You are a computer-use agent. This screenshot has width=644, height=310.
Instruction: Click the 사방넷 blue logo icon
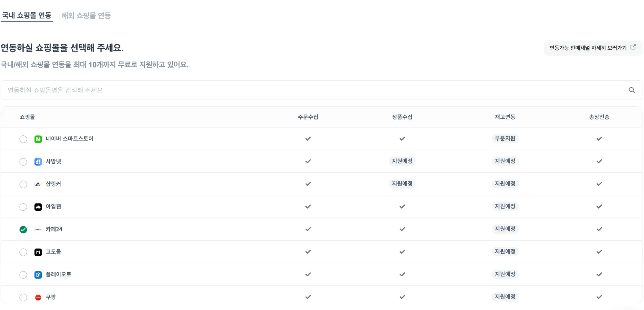click(x=38, y=162)
